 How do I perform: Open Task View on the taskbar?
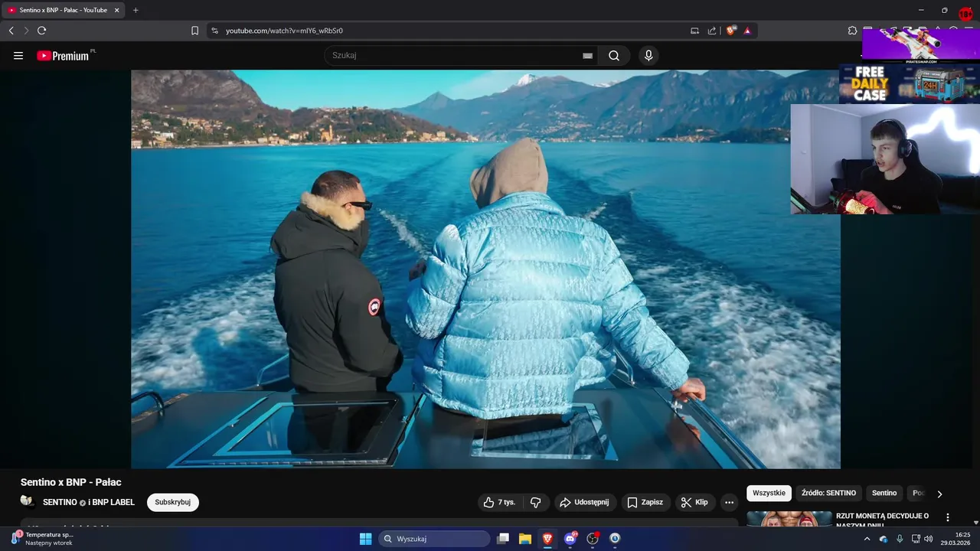(503, 539)
